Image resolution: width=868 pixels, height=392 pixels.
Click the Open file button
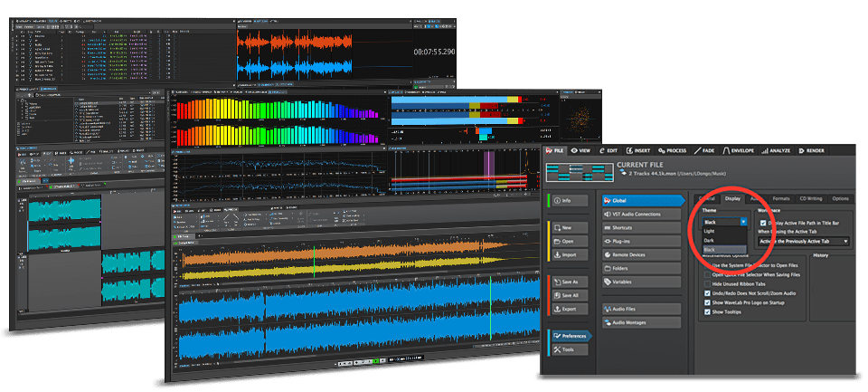(571, 241)
